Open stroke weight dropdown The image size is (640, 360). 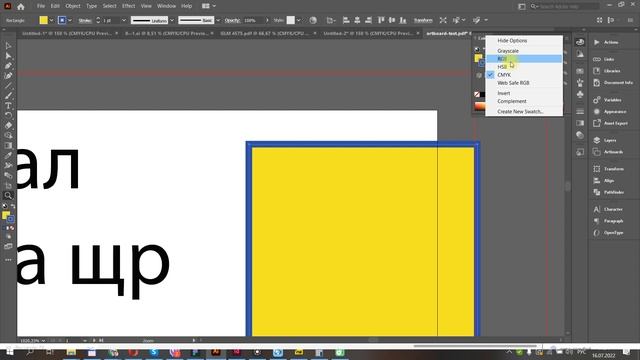point(124,20)
